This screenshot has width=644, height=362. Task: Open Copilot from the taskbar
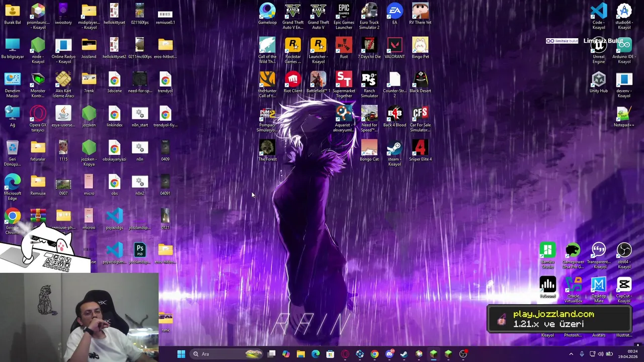[x=286, y=354]
